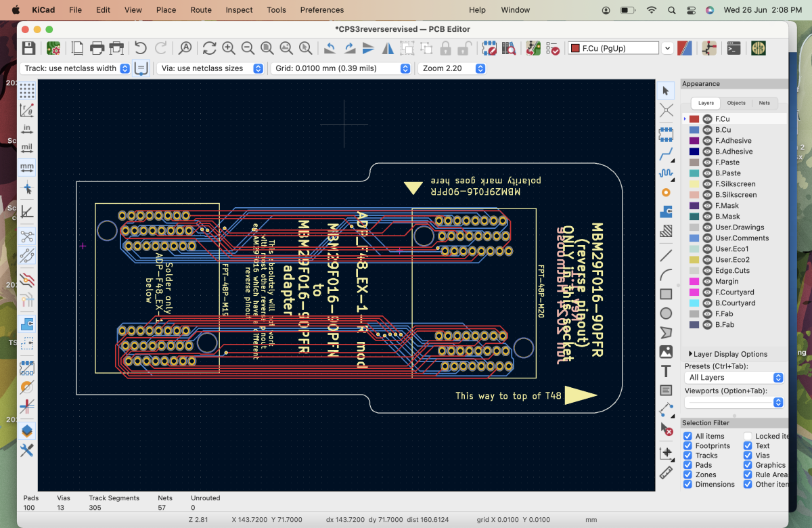Undo the last edit
Viewport: 812px width, 528px height.
(140, 48)
